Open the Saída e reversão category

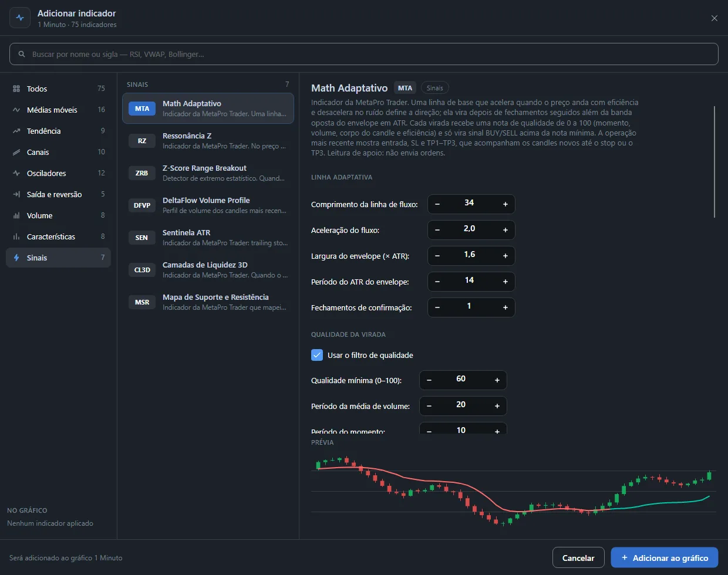click(x=58, y=194)
